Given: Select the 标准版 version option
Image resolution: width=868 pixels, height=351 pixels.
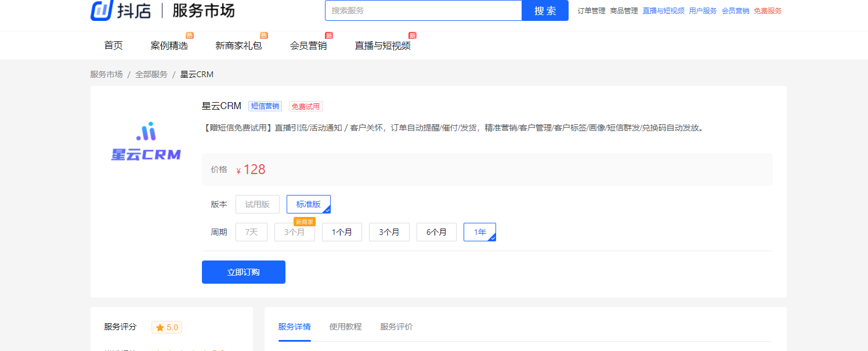Looking at the screenshot, I should coord(308,204).
